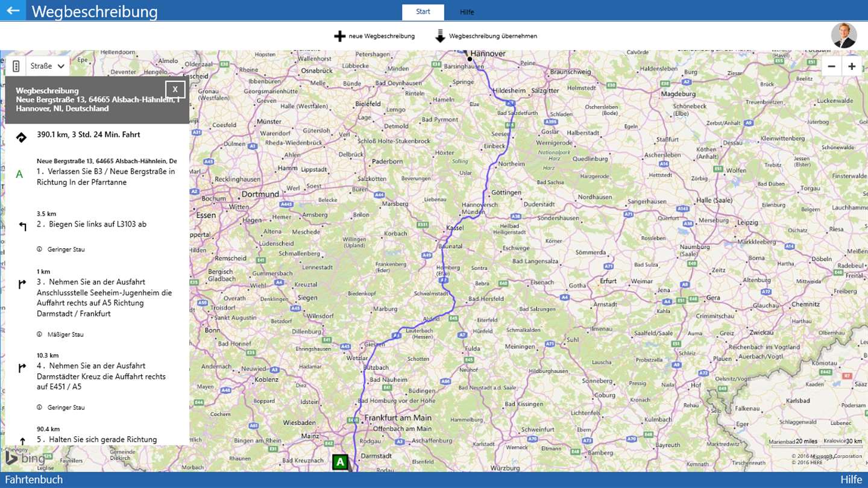Zoom out the map with minus

(832, 66)
